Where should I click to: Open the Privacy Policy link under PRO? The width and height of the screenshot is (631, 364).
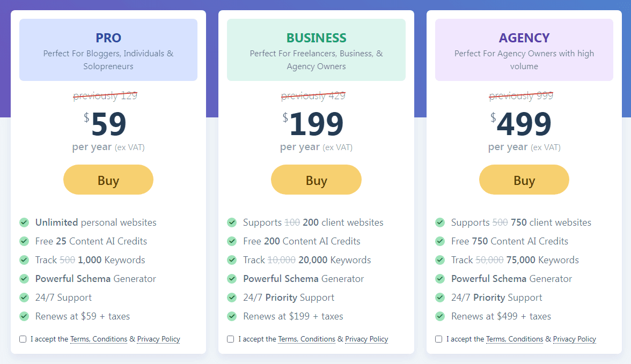coord(158,339)
